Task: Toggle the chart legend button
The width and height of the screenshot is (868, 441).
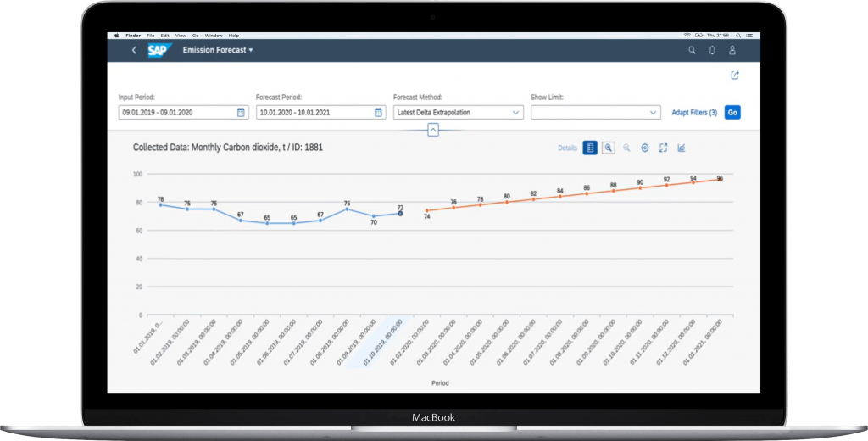Action: click(590, 148)
